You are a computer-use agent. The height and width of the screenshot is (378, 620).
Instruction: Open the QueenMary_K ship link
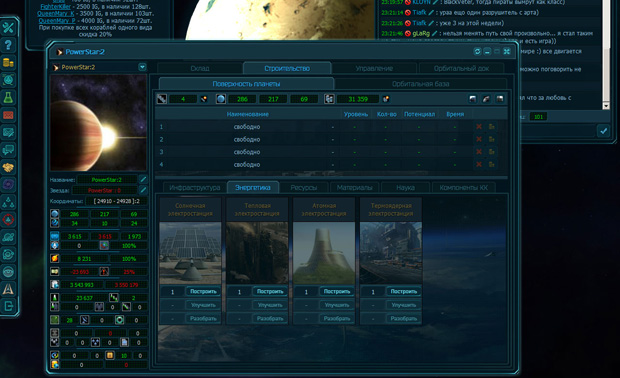point(55,13)
